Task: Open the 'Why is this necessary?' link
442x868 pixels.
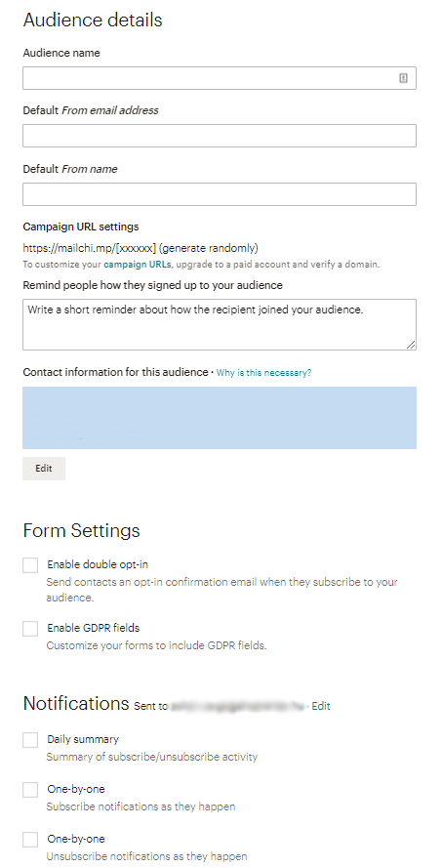Action: (263, 373)
